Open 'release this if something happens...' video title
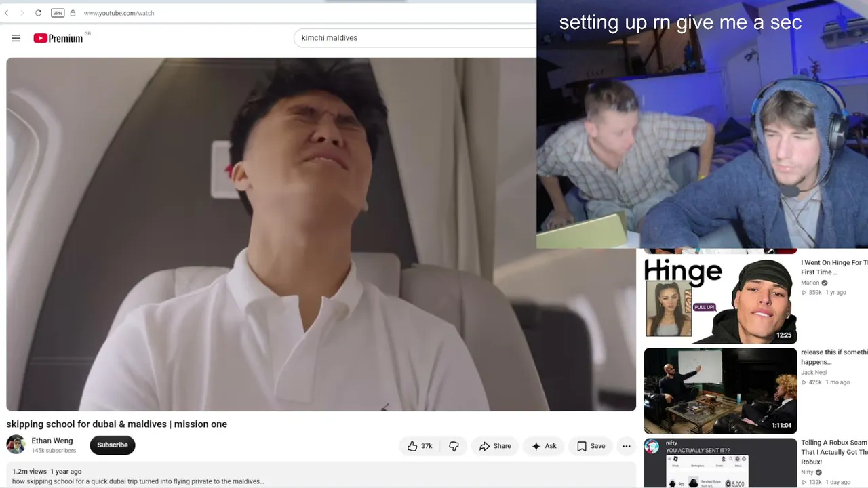 pyautogui.click(x=834, y=357)
